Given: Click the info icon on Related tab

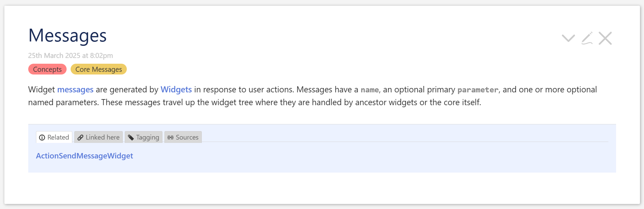Looking at the screenshot, I should 42,138.
